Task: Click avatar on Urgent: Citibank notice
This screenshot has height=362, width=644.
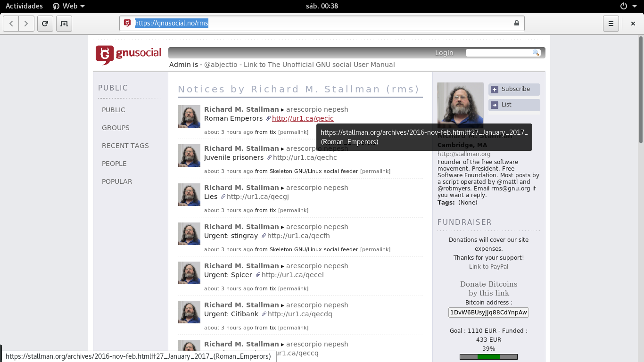Action: coord(189,312)
